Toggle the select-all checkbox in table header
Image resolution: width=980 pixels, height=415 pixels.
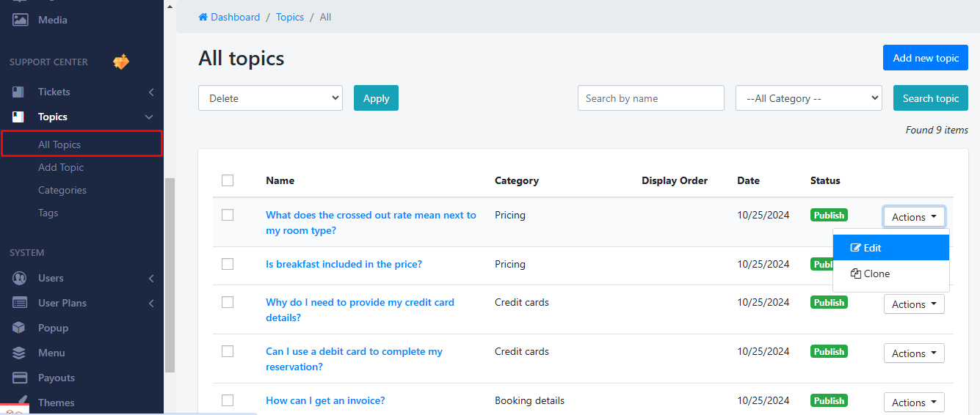[x=228, y=180]
